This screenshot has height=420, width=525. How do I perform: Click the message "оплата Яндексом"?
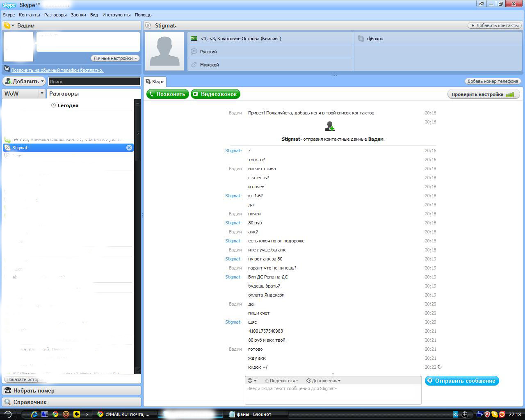266,295
